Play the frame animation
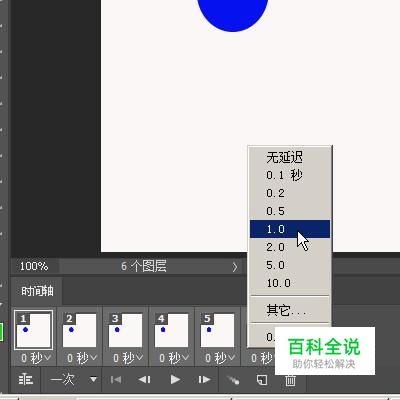 coord(175,379)
